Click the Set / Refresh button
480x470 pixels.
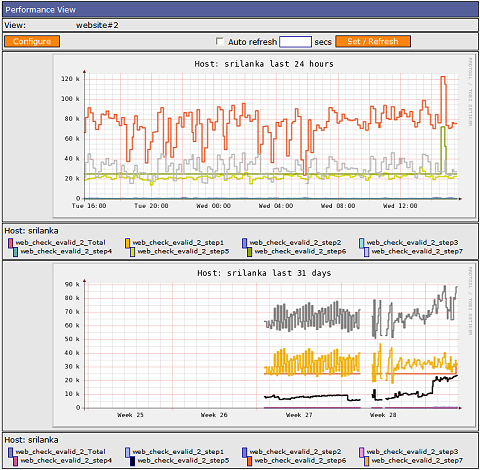point(373,41)
